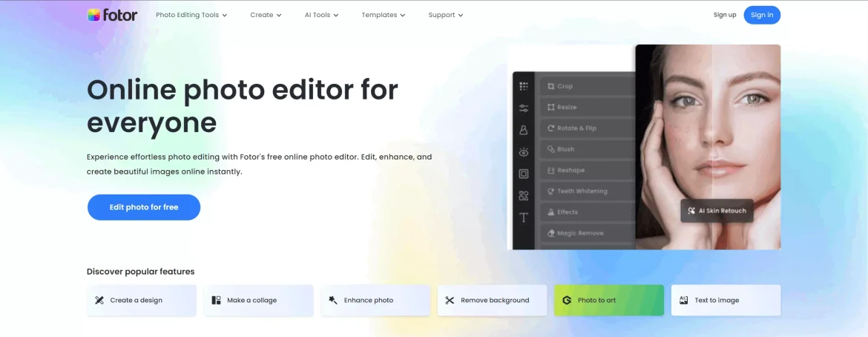Choose Effects in the editor panel
Viewport: 868px width, 337px height.
tap(588, 212)
